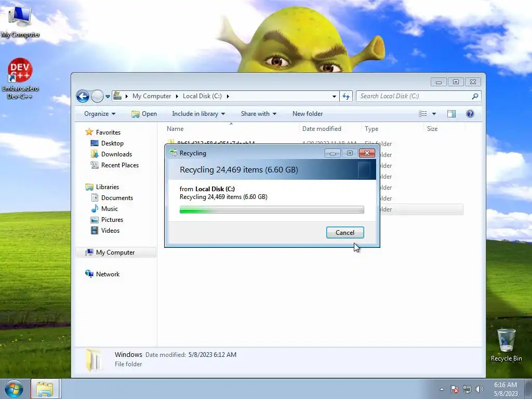The width and height of the screenshot is (532, 399).
Task: Select Favorites in navigation pane
Action: click(x=108, y=132)
